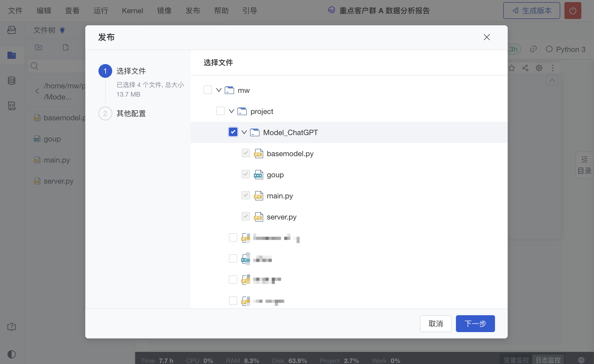Check the project folder checkbox
Image resolution: width=594 pixels, height=364 pixels.
pos(220,111)
